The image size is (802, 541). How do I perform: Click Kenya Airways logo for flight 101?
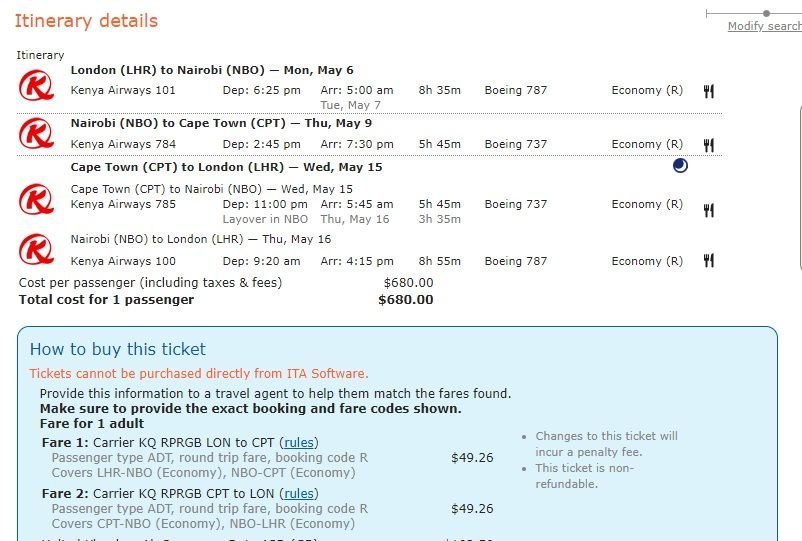(x=36, y=87)
